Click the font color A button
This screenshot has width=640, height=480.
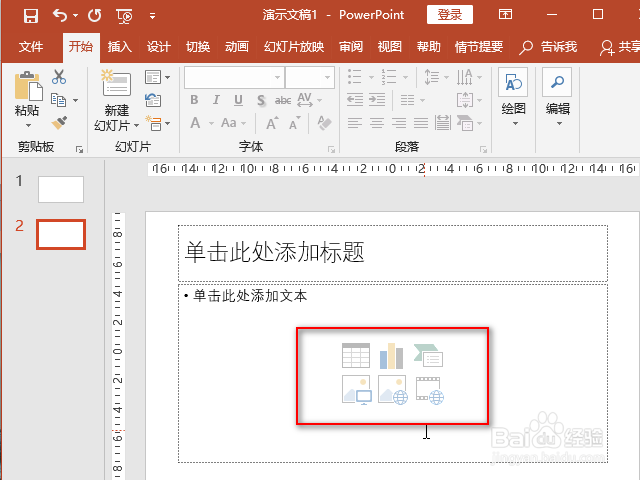196,123
